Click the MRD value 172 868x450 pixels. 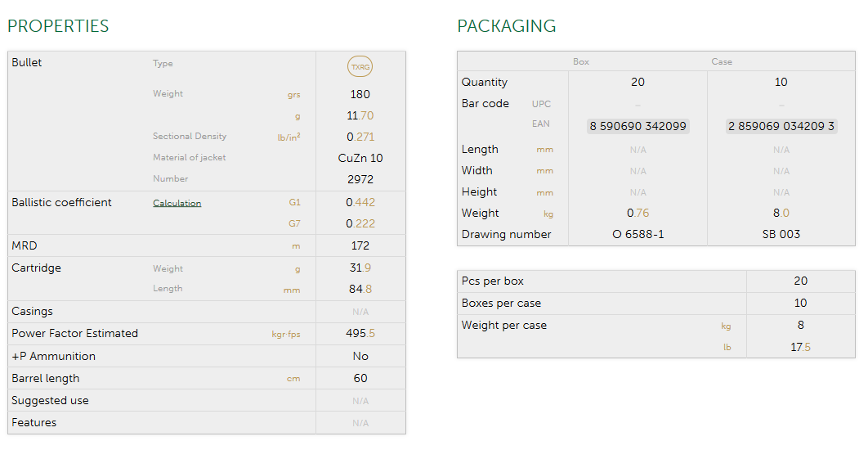point(360,245)
